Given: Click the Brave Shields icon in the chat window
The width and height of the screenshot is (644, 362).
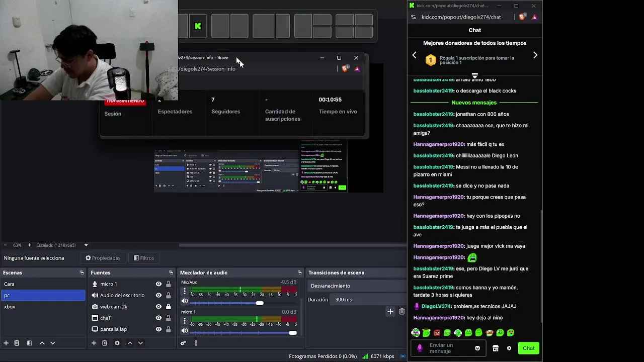Looking at the screenshot, I should click(x=522, y=17).
